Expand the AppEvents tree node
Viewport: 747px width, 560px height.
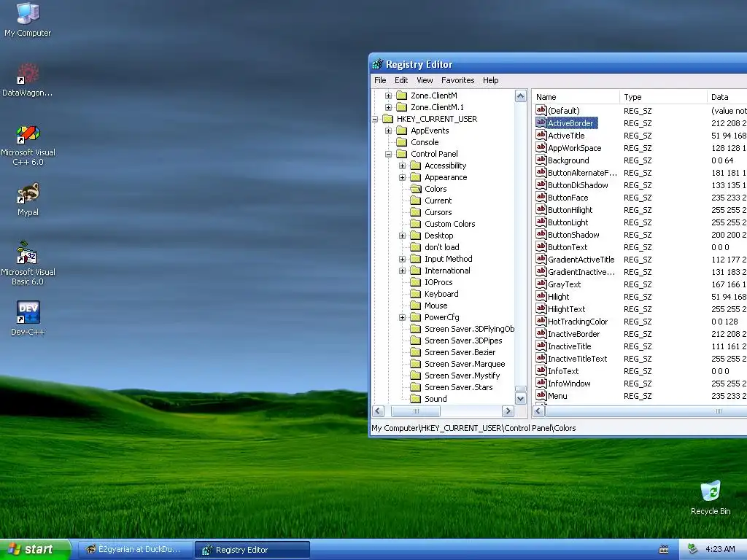(x=388, y=131)
